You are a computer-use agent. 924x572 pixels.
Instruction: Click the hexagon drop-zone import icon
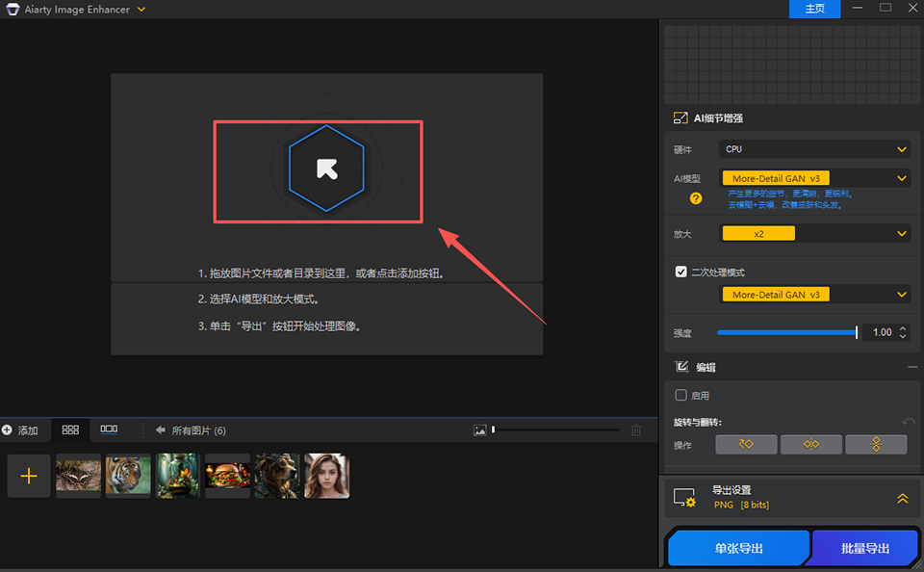[x=326, y=169]
